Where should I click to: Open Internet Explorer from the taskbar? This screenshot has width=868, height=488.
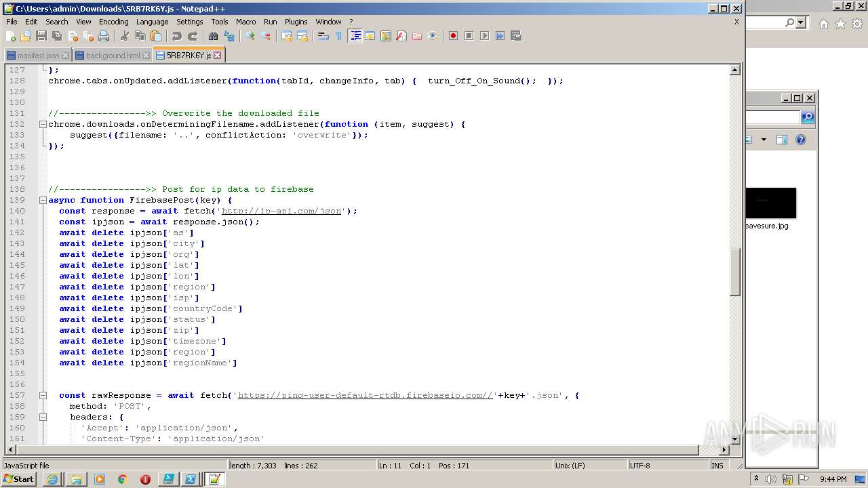53,479
